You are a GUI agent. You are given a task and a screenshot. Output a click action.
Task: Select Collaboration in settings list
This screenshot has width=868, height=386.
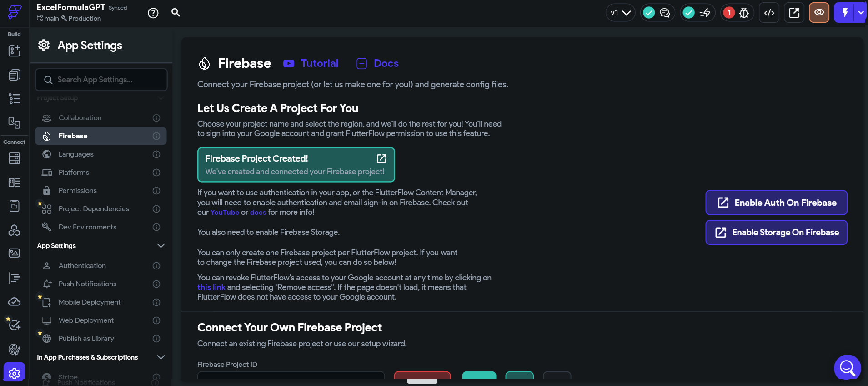100,118
